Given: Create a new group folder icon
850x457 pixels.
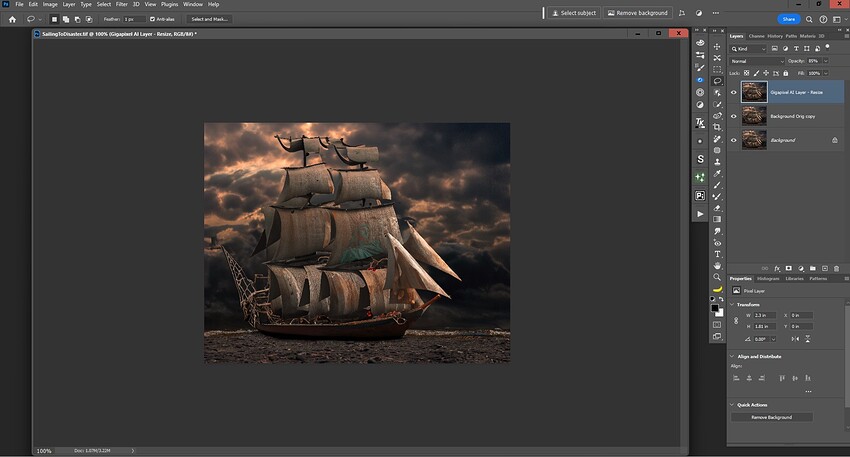Looking at the screenshot, I should coord(813,268).
